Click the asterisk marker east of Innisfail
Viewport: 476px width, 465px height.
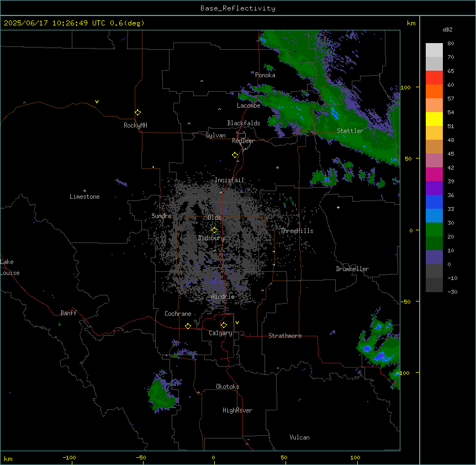click(277, 167)
